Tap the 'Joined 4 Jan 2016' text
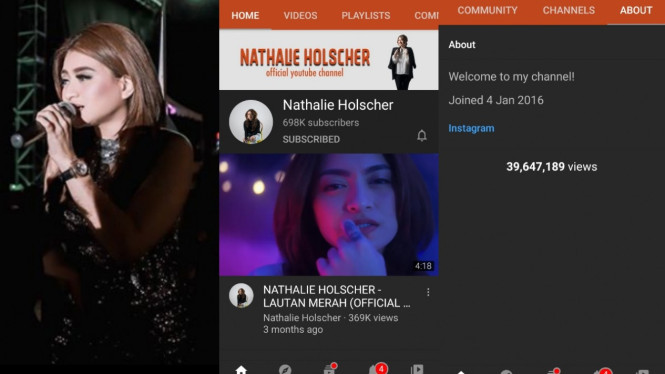The width and height of the screenshot is (665, 374). pos(496,100)
